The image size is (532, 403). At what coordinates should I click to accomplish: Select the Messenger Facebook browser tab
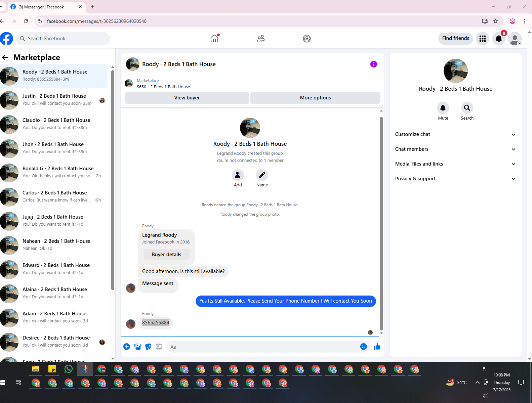coord(46,7)
